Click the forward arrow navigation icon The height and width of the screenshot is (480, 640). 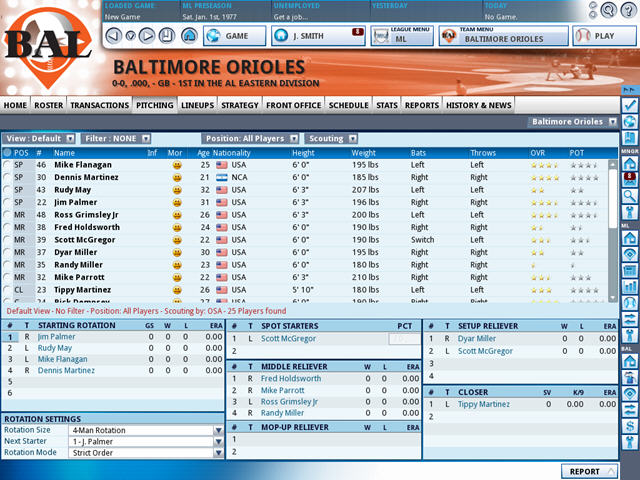click(x=147, y=36)
